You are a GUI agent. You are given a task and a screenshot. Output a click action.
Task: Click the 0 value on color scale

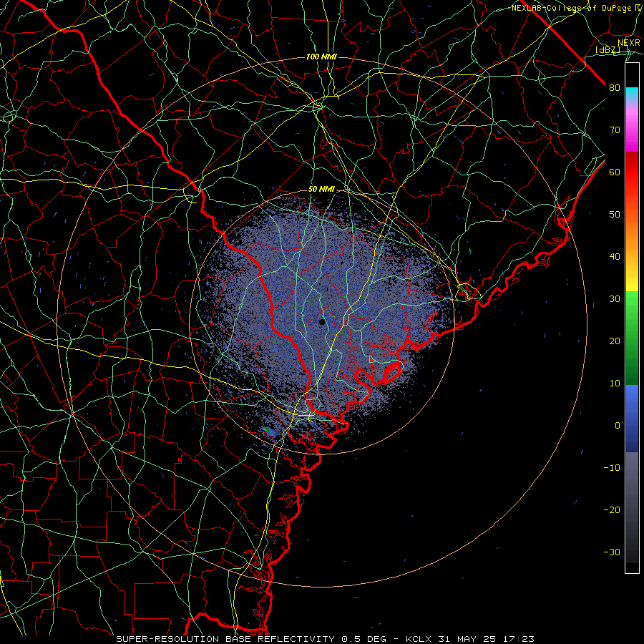618,426
